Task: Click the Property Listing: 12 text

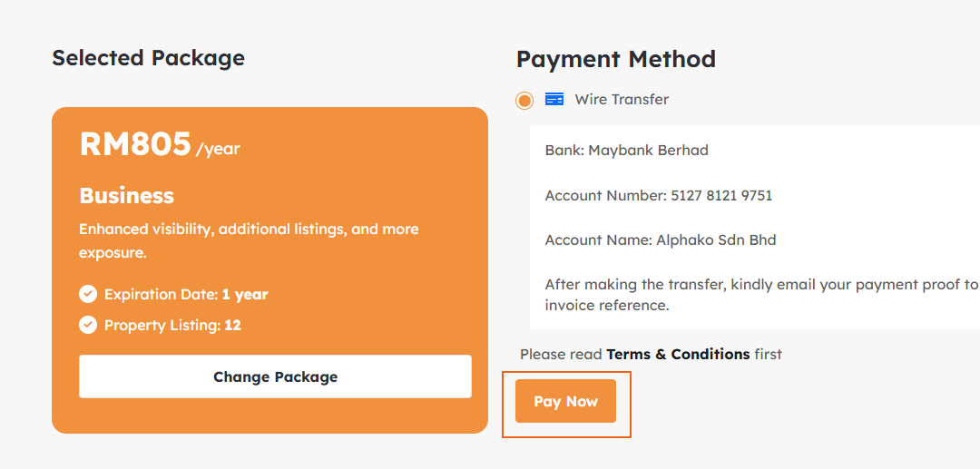Action: (172, 325)
